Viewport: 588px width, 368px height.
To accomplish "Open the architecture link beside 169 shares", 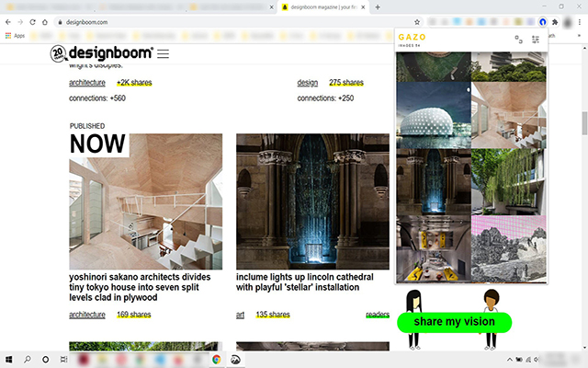I will click(87, 315).
